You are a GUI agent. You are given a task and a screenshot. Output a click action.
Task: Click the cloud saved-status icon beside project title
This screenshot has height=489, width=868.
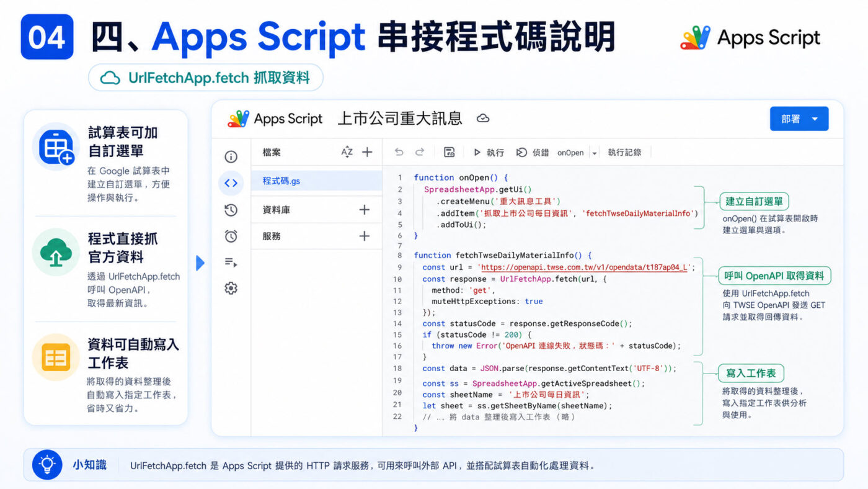coord(483,118)
